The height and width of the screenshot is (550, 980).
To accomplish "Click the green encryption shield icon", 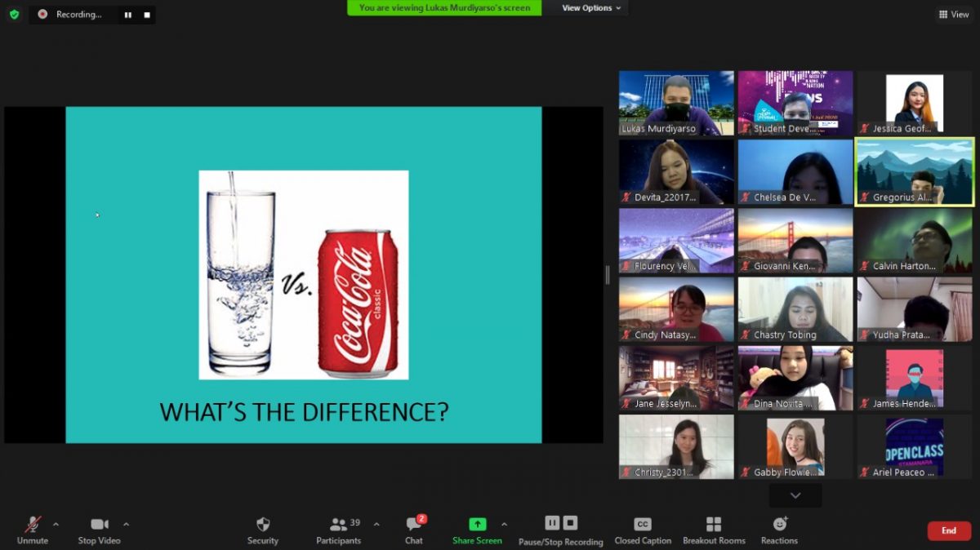I will 14,14.
